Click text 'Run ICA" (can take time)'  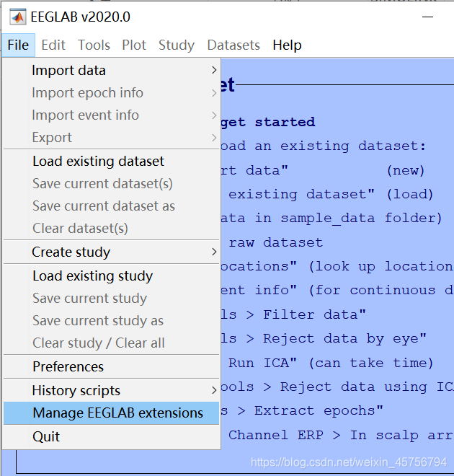[x=331, y=363]
